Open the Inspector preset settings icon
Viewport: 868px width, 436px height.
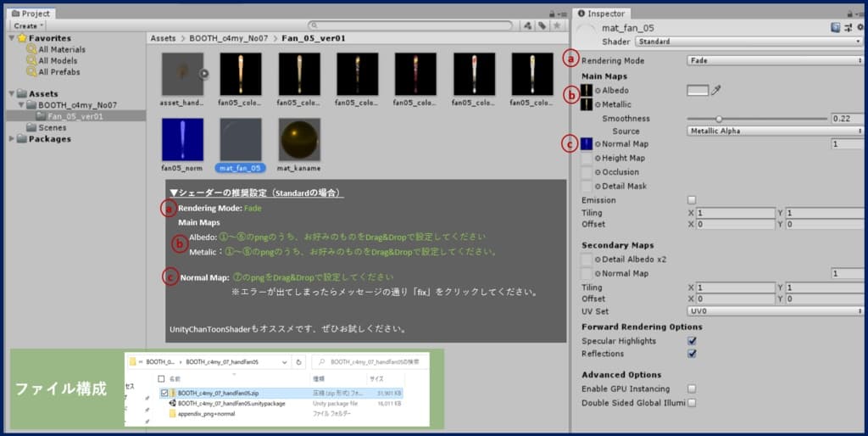point(846,28)
